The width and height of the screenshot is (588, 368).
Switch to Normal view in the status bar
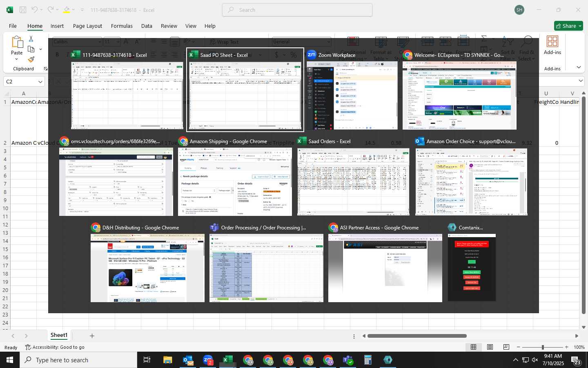pyautogui.click(x=473, y=347)
